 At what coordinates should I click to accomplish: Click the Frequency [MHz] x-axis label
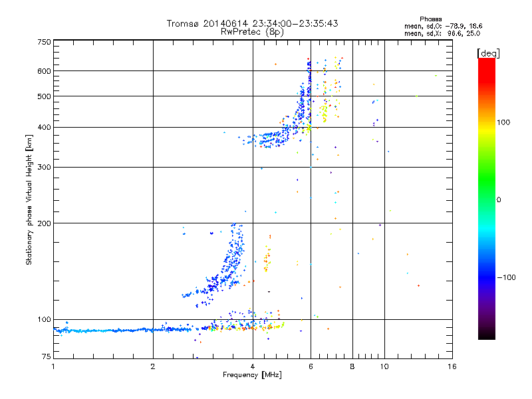(x=252, y=376)
